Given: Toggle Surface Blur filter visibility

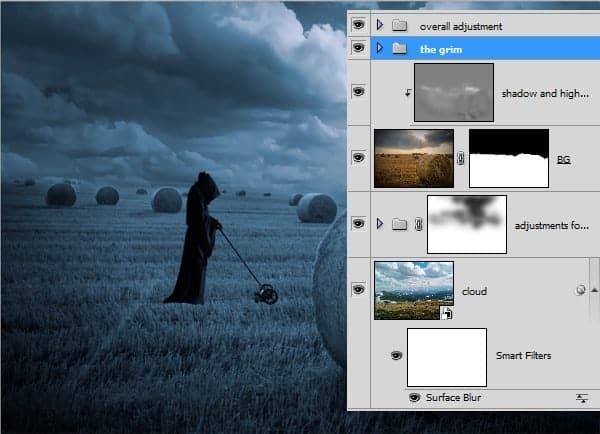Looking at the screenshot, I should pos(414,398).
